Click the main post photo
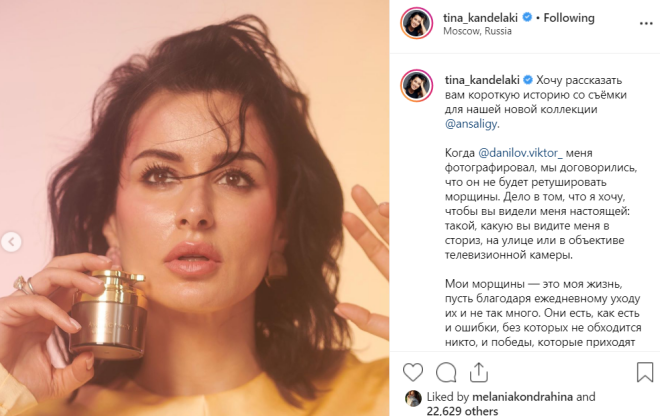 click(x=194, y=208)
